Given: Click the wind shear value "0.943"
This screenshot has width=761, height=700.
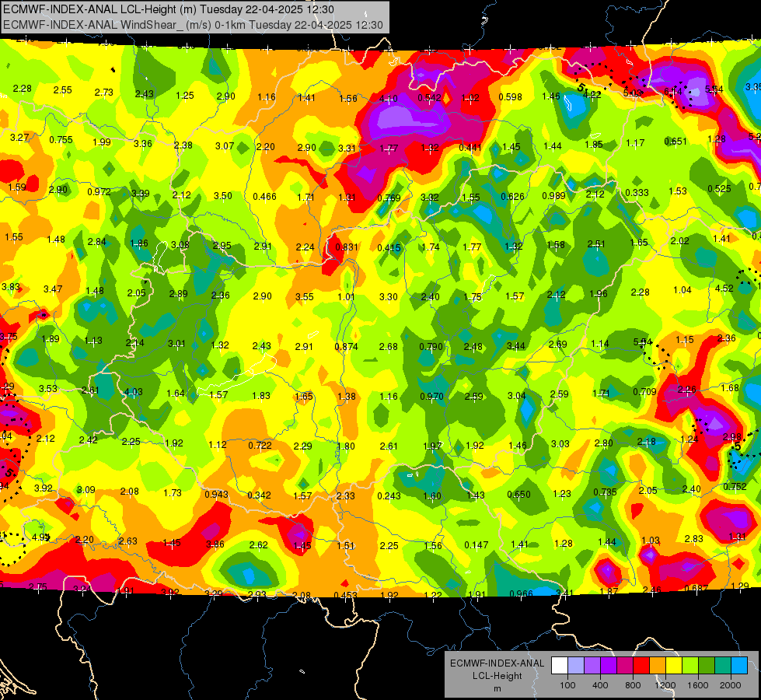Looking at the screenshot, I should pyautogui.click(x=216, y=495).
